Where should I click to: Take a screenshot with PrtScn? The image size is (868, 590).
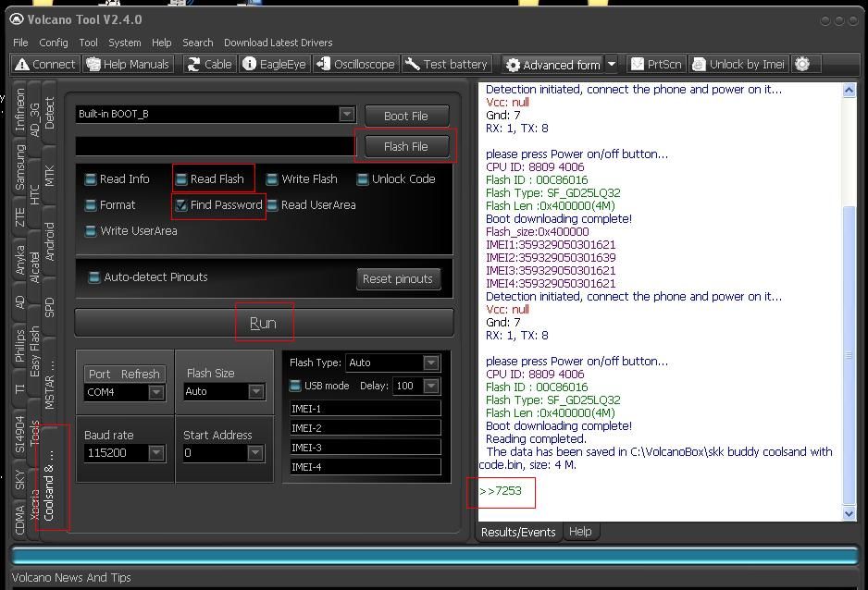pos(656,64)
